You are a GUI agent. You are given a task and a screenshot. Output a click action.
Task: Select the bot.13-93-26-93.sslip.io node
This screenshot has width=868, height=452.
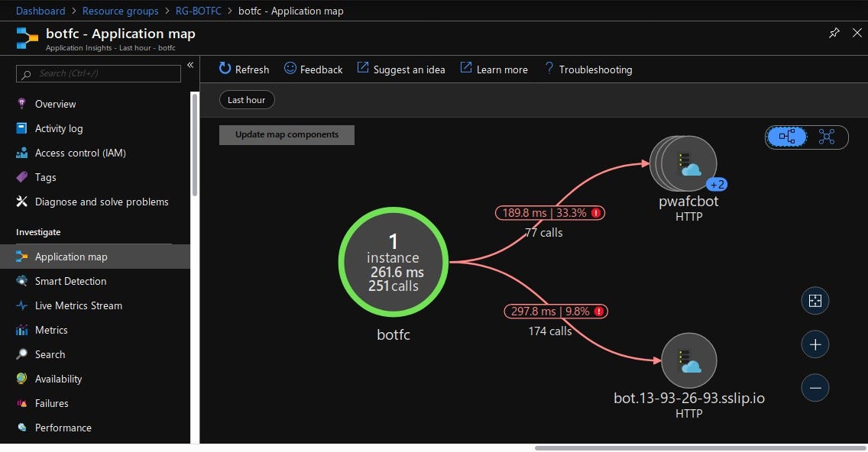click(689, 360)
